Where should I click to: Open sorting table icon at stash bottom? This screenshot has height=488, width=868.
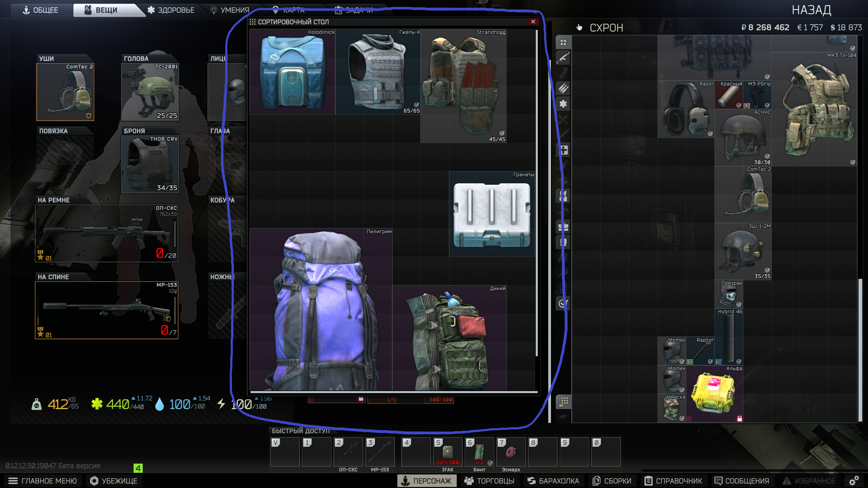point(563,401)
